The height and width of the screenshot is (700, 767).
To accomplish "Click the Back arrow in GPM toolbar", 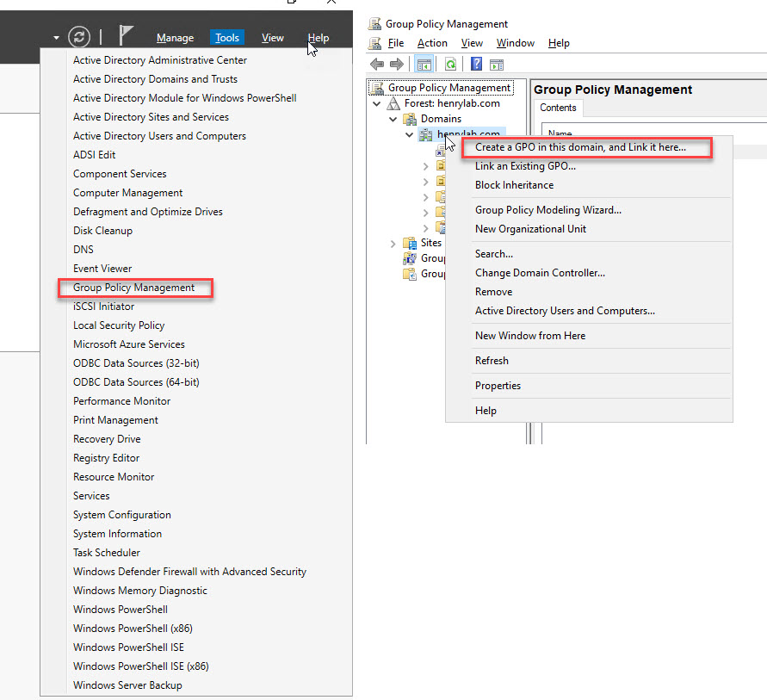I will click(x=375, y=65).
